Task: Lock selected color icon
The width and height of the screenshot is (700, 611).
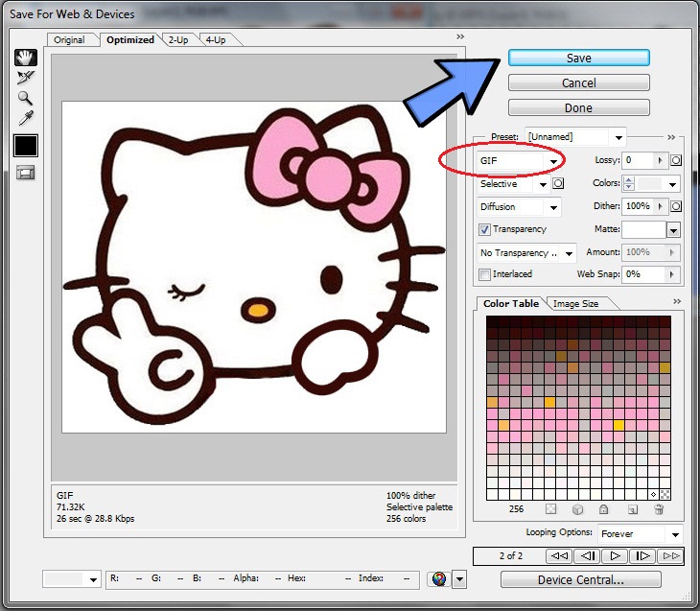Action: coord(603,509)
